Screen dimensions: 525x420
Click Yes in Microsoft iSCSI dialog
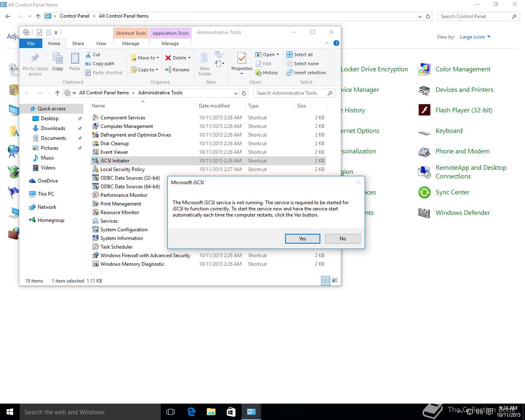coord(302,239)
